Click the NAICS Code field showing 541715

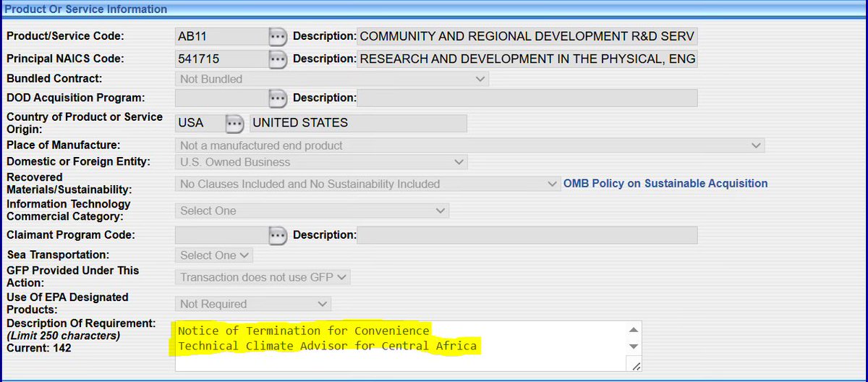(220, 59)
